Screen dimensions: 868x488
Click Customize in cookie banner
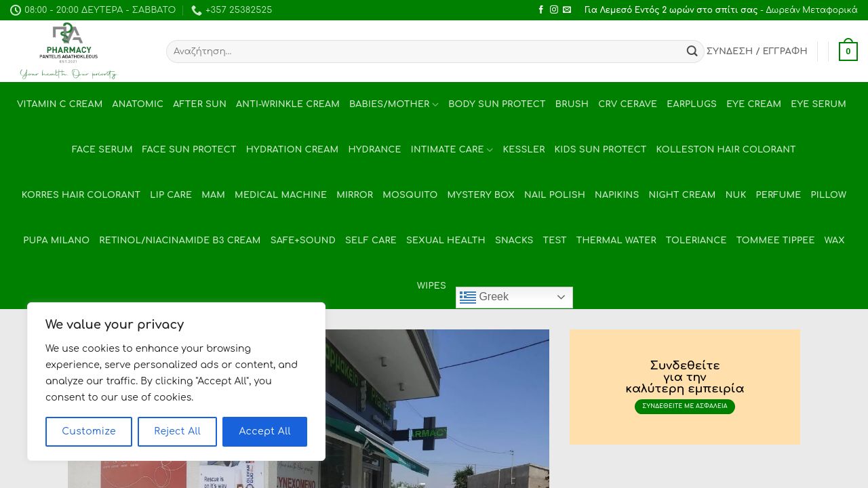(89, 432)
